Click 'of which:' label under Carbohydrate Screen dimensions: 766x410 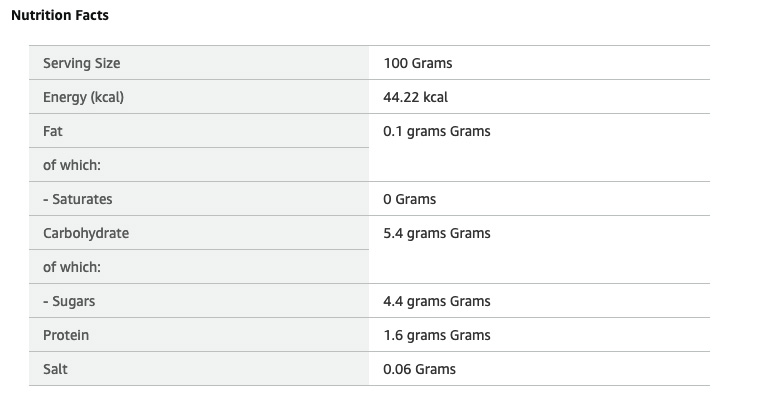click(72, 267)
